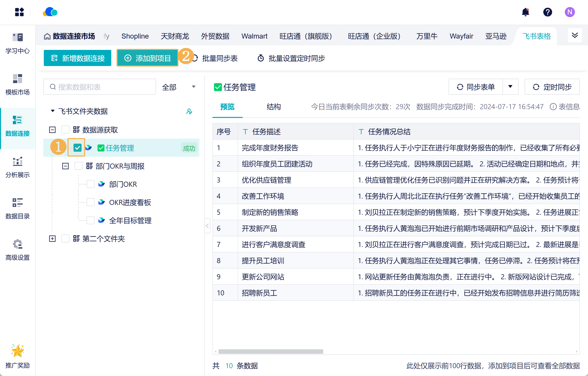Collapse the 部门OKR与周报 tree node
588x376 pixels.
coord(65,166)
